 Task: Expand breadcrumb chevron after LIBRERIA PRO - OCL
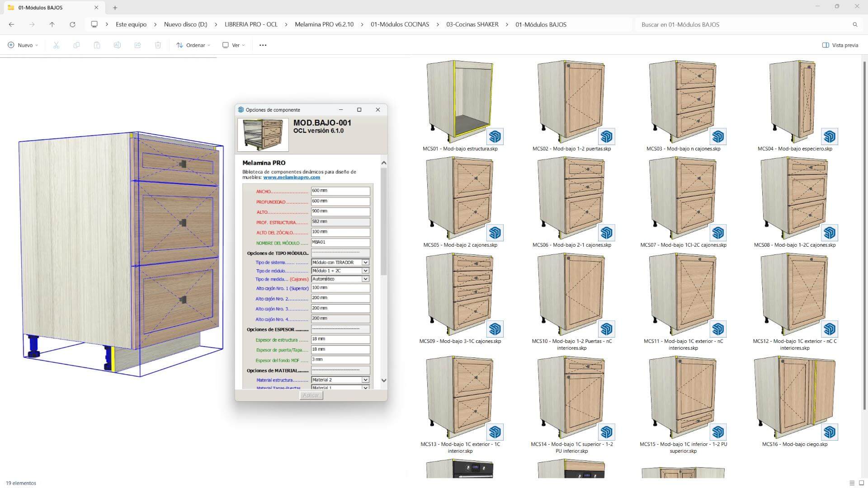point(286,24)
